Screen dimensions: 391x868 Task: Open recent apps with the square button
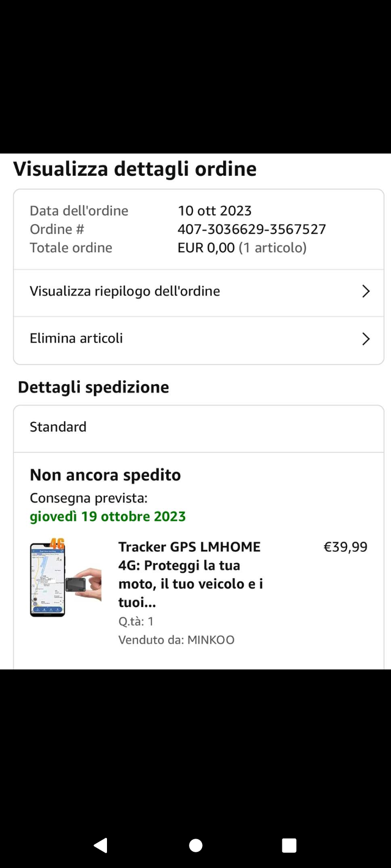[x=289, y=845]
